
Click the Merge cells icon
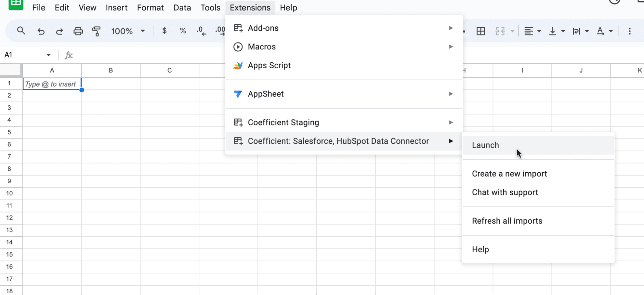coord(500,31)
